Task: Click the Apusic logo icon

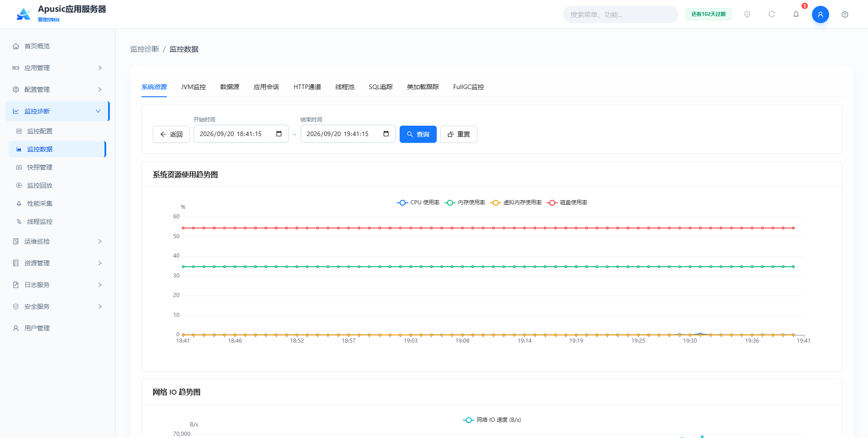Action: click(x=24, y=14)
